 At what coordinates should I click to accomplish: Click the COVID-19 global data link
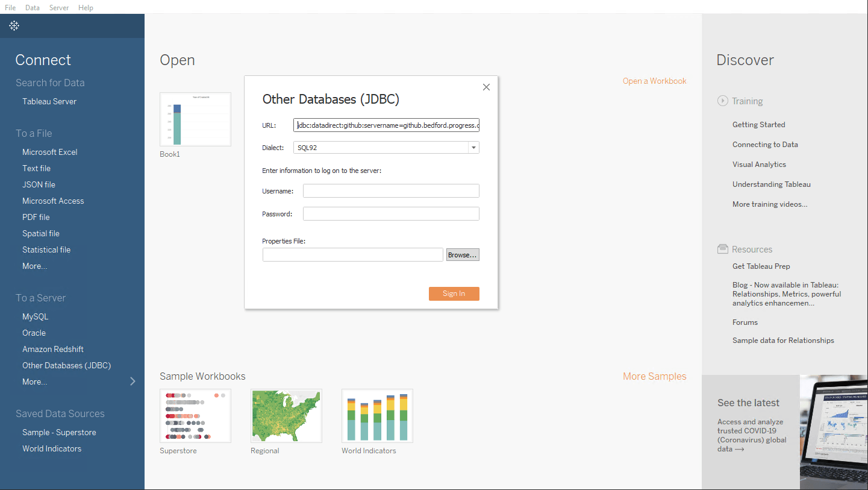pyautogui.click(x=752, y=435)
